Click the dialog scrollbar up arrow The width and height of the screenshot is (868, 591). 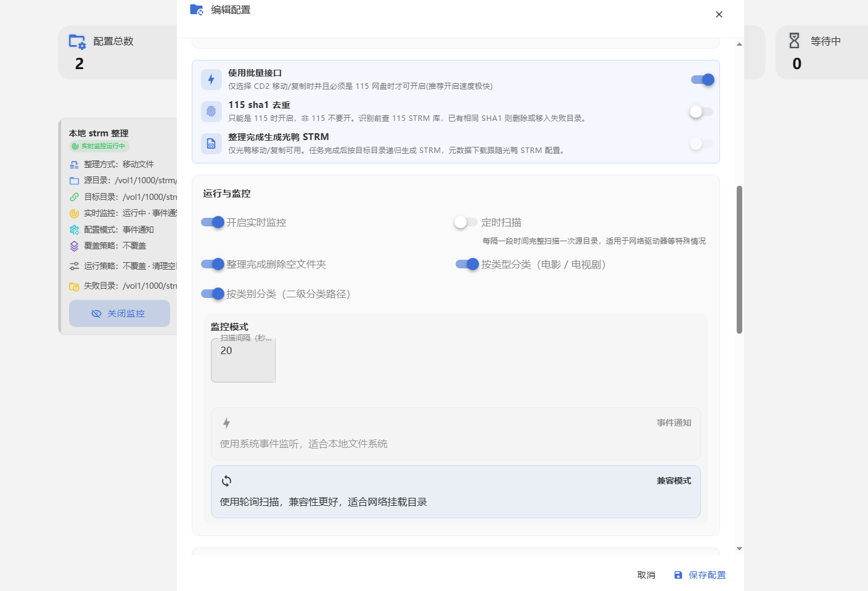pos(739,44)
